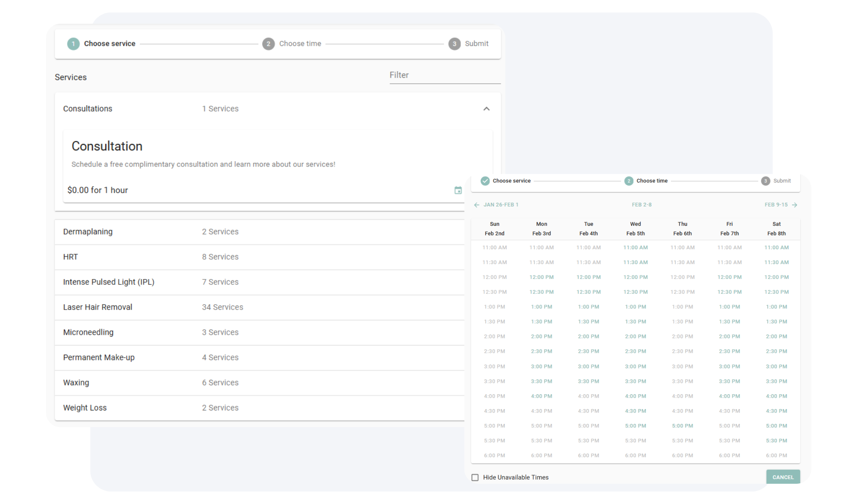The image size is (864, 504).
Task: Click completed checkmark step in time picker
Action: tap(485, 181)
